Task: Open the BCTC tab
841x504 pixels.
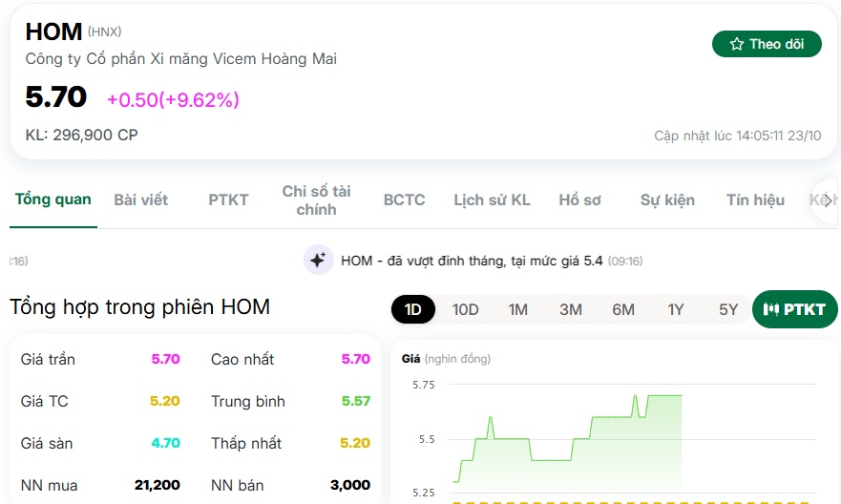Action: 405,200
